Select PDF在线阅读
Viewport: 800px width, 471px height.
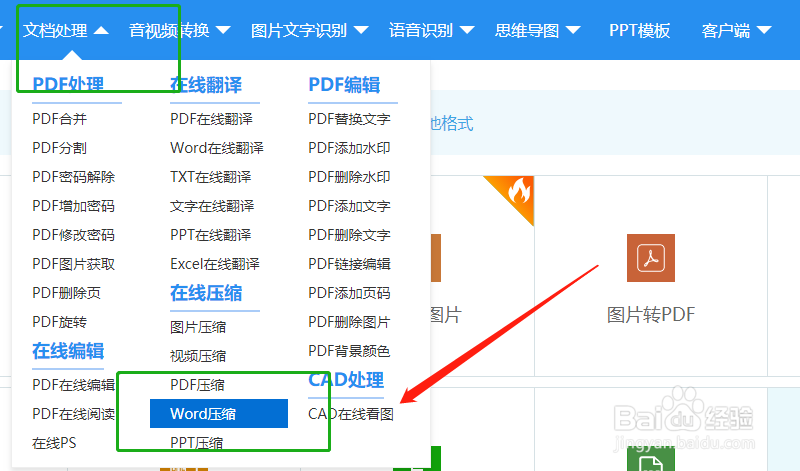pyautogui.click(x=73, y=414)
